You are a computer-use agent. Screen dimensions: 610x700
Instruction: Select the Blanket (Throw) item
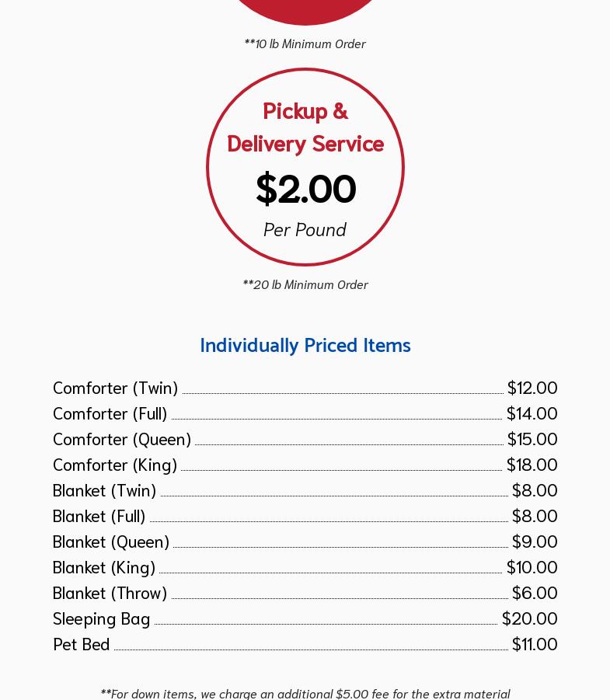pos(110,592)
